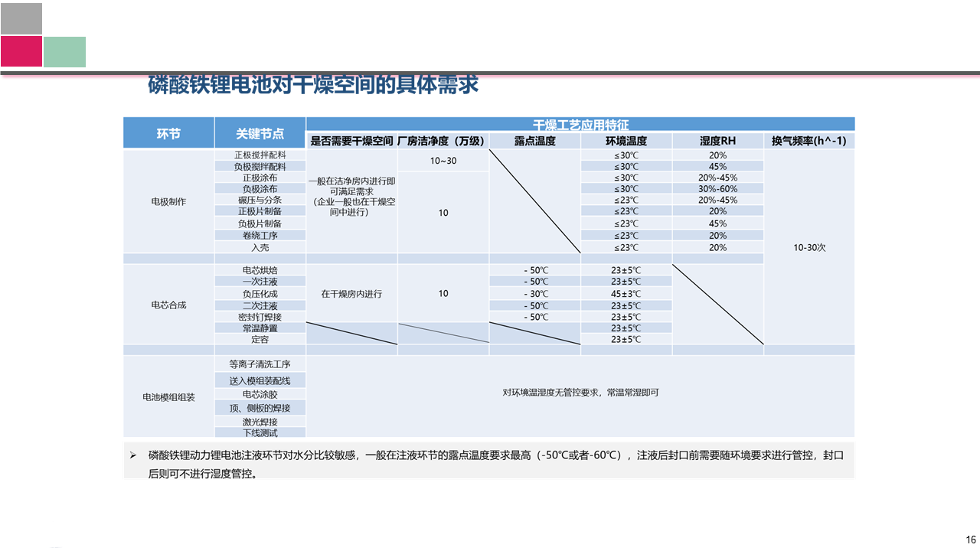Select the 30%-60% humidity cell
This screenshot has width=980, height=551.
(x=717, y=189)
